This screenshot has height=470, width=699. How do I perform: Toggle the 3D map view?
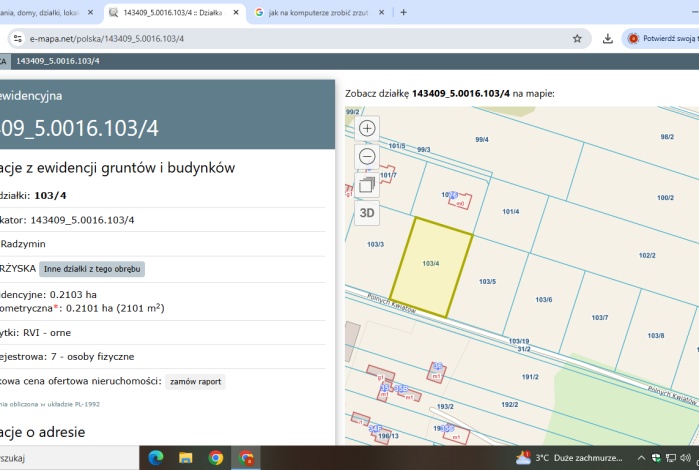[x=367, y=212]
